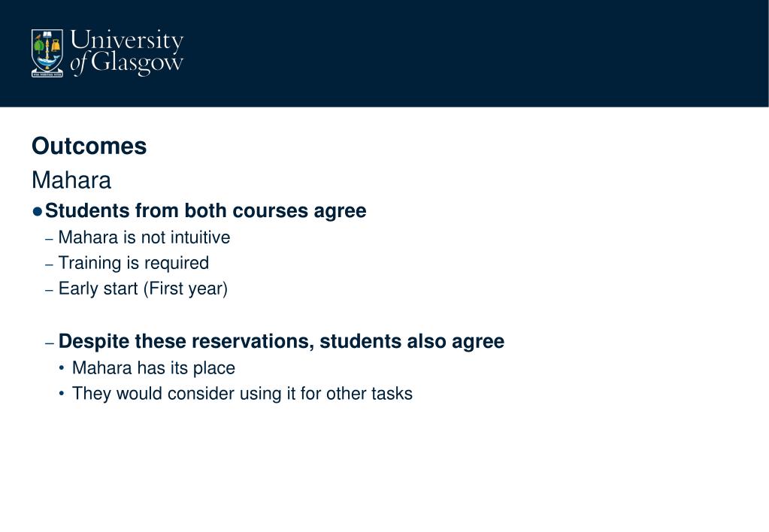Click the University of Glasgow wordmark

126,53
